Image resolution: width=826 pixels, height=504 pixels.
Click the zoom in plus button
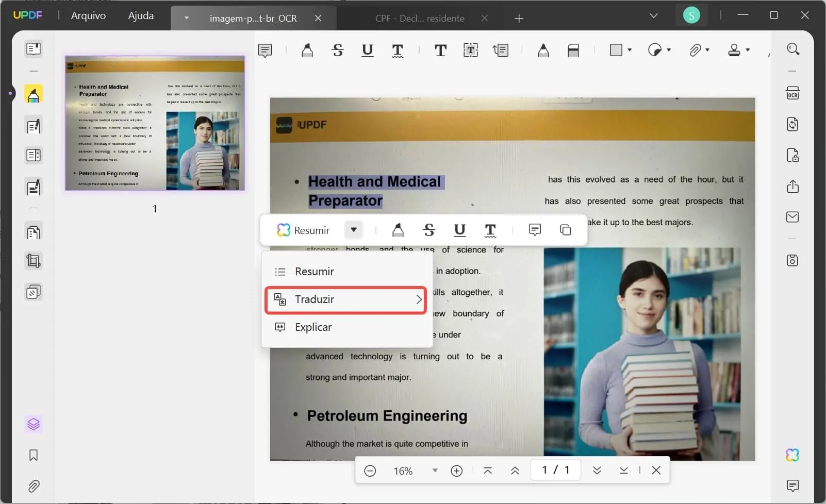pyautogui.click(x=456, y=471)
